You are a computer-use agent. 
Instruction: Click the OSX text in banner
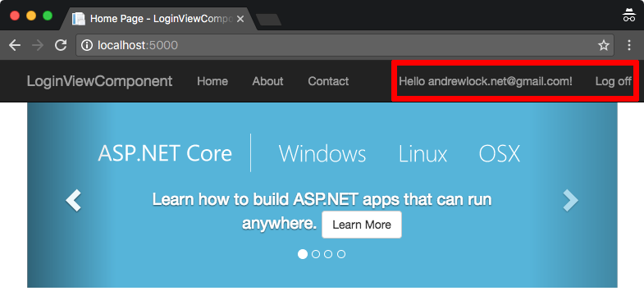[x=500, y=154]
